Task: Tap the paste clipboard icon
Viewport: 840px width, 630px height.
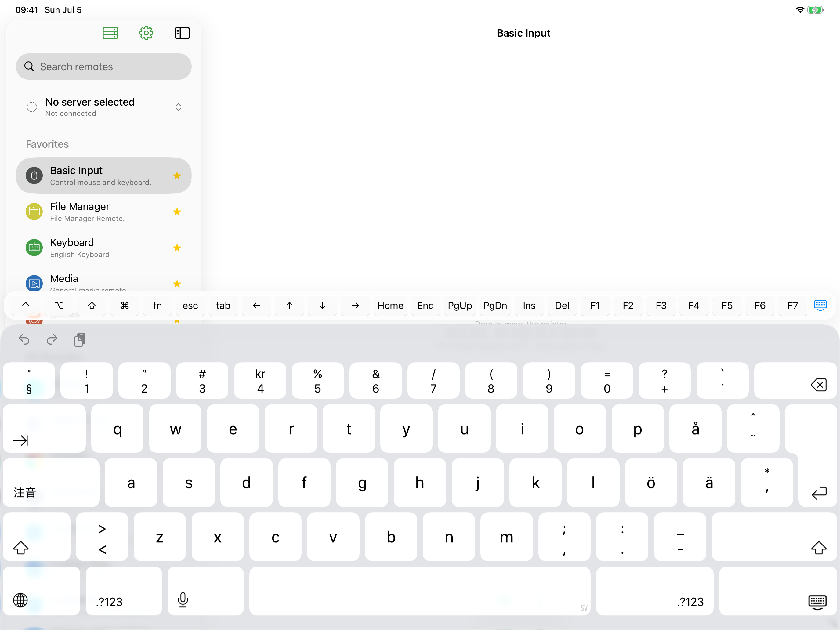Action: (x=80, y=339)
